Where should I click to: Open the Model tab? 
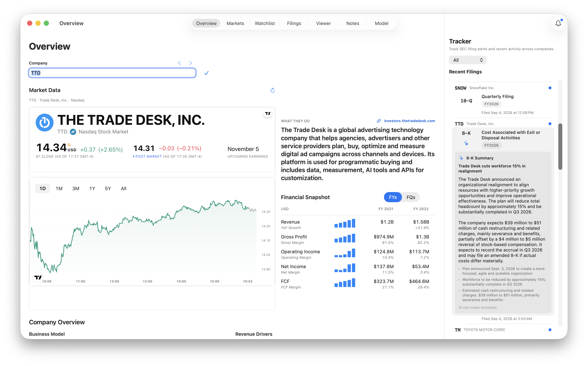tap(381, 23)
